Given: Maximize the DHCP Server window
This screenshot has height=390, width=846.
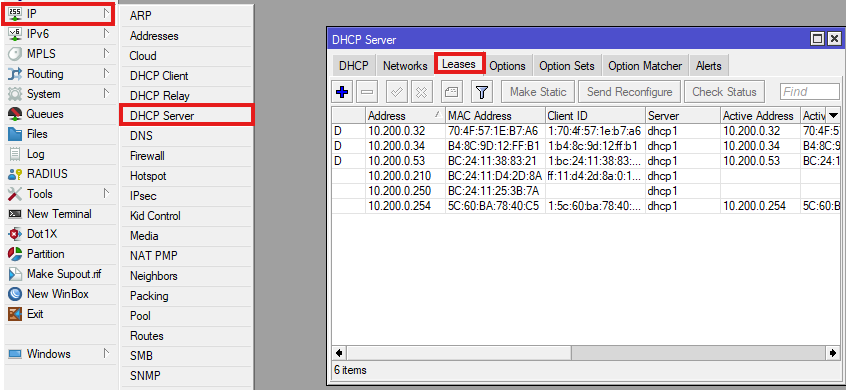Looking at the screenshot, I should click(x=818, y=38).
